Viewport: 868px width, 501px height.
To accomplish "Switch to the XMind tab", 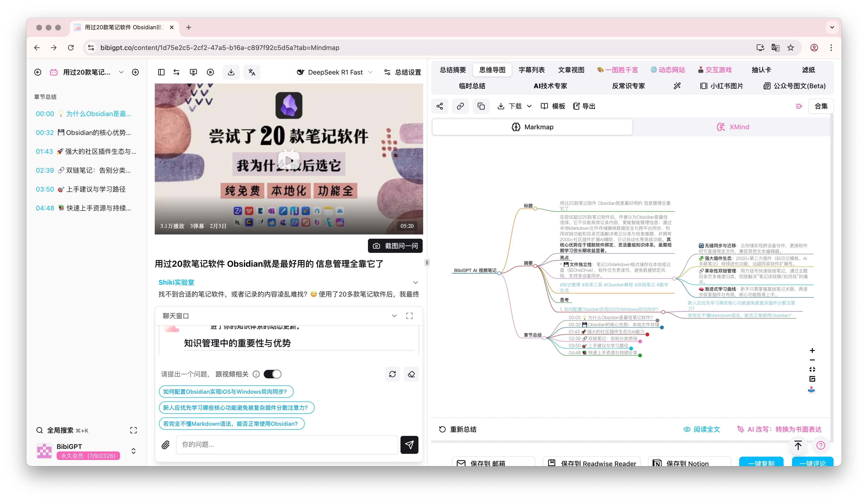I will [x=734, y=127].
